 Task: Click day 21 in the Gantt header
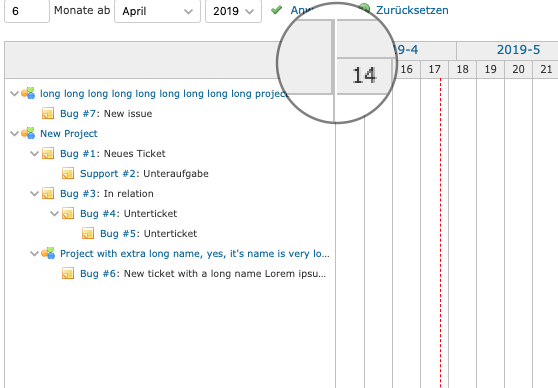[546, 69]
